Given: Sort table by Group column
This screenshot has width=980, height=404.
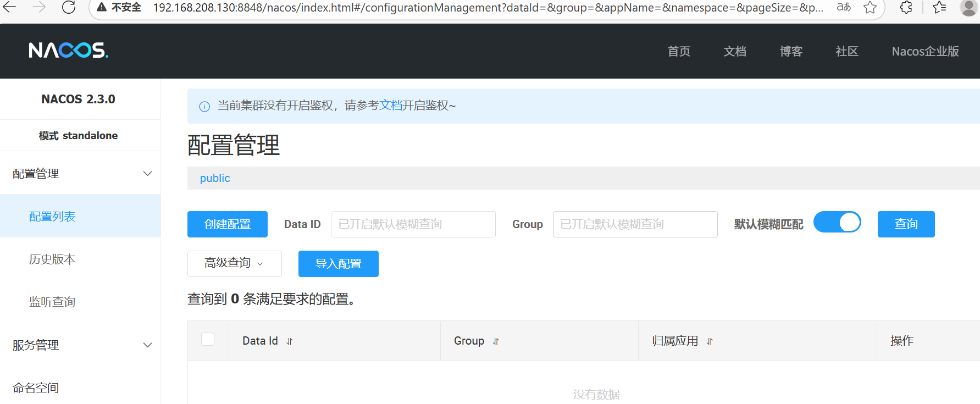Looking at the screenshot, I should 496,341.
